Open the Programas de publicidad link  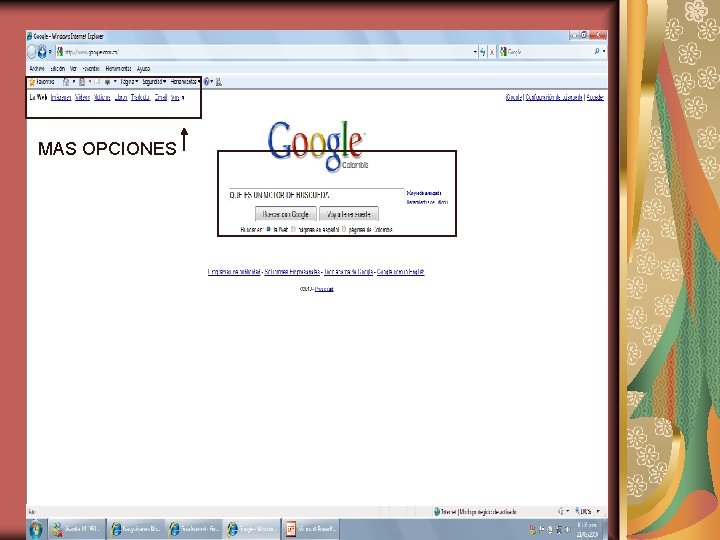(x=234, y=272)
